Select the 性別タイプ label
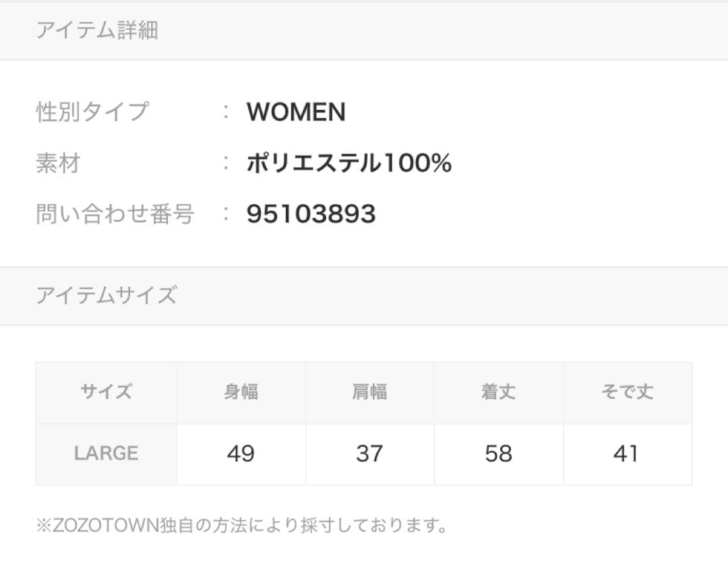 click(x=92, y=112)
